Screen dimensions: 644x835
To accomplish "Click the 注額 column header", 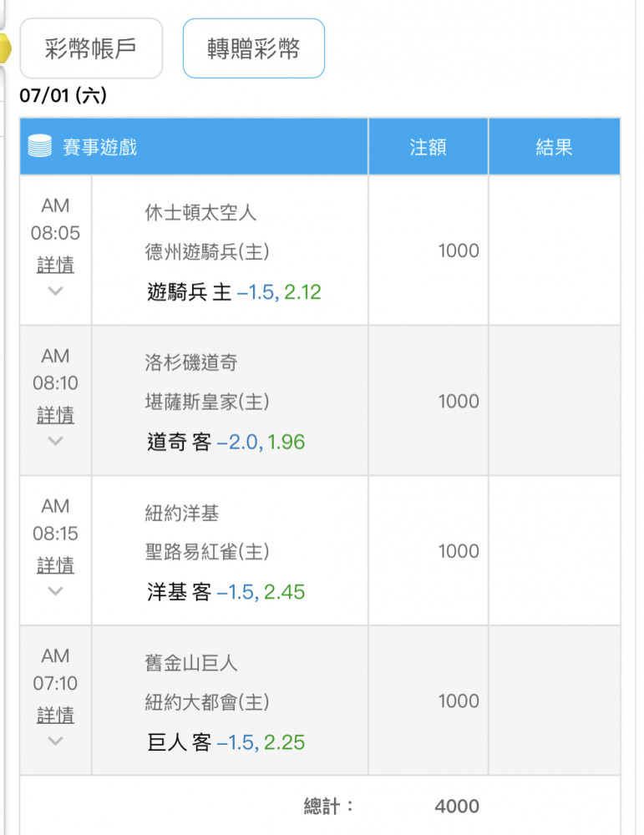I will pos(428,146).
